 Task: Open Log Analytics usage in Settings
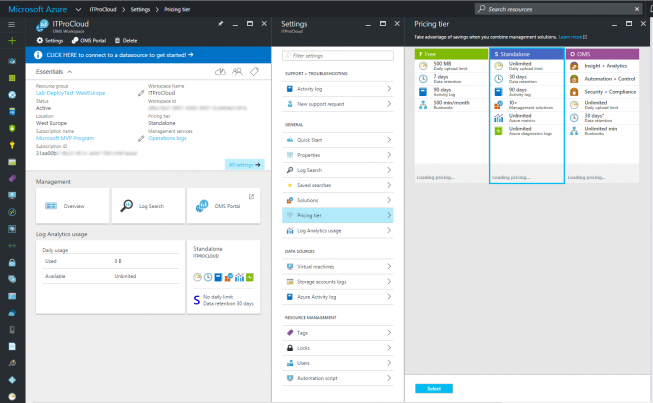[x=338, y=231]
